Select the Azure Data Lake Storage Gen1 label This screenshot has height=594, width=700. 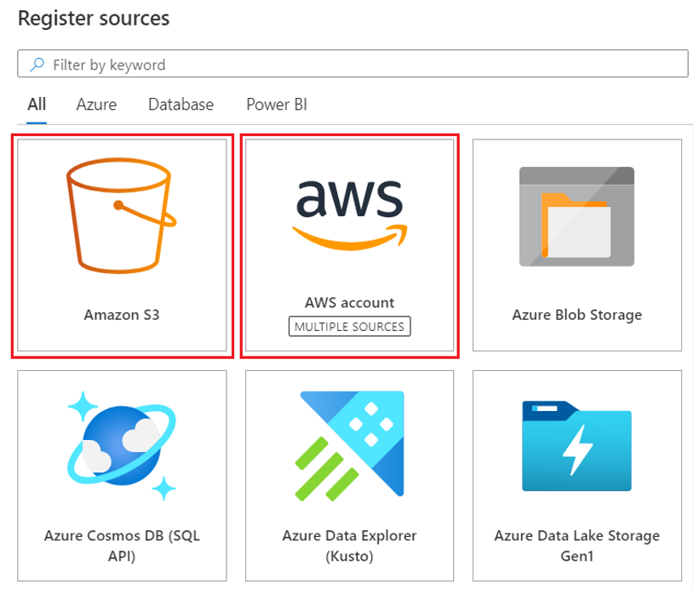point(577,545)
